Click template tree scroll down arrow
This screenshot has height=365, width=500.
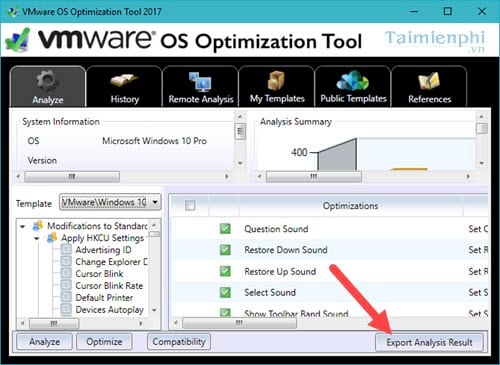[154, 310]
